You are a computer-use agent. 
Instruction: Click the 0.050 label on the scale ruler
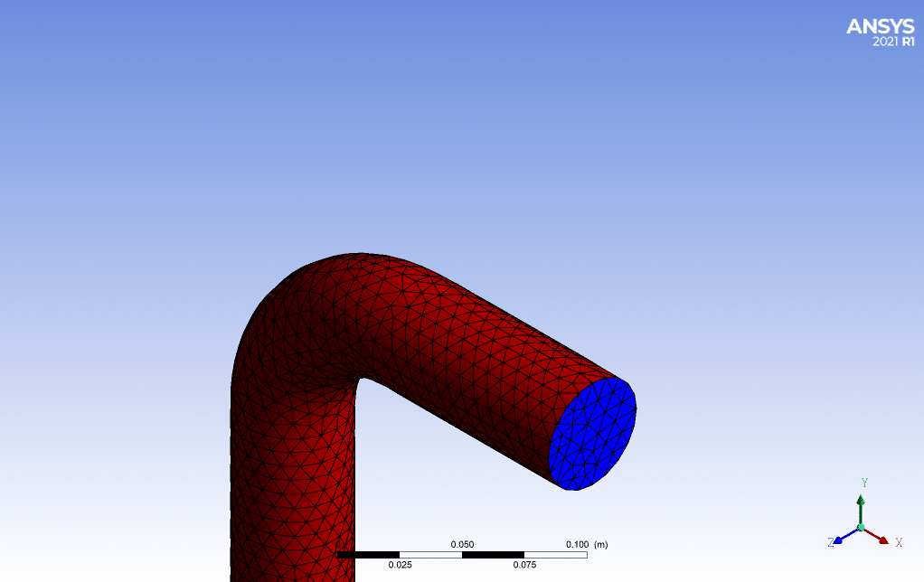(460, 545)
